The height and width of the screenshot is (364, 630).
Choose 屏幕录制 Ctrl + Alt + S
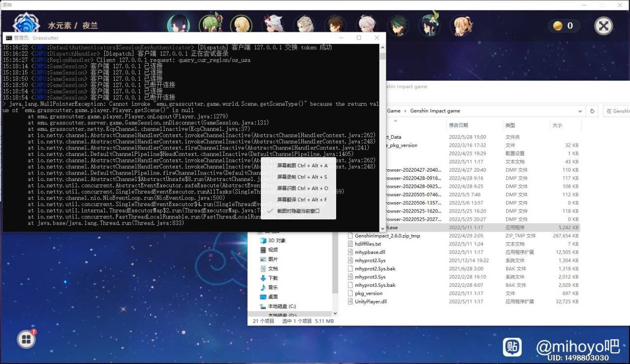coord(302,177)
